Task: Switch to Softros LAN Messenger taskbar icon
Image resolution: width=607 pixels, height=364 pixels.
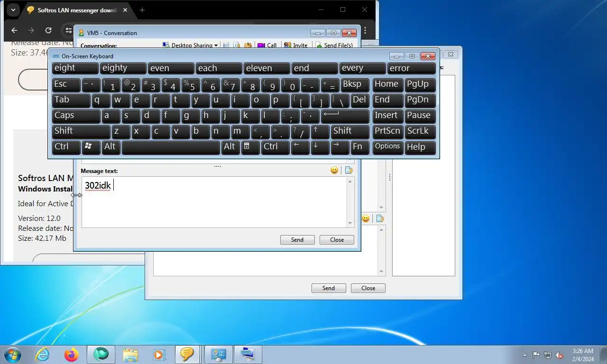Action: (x=188, y=355)
